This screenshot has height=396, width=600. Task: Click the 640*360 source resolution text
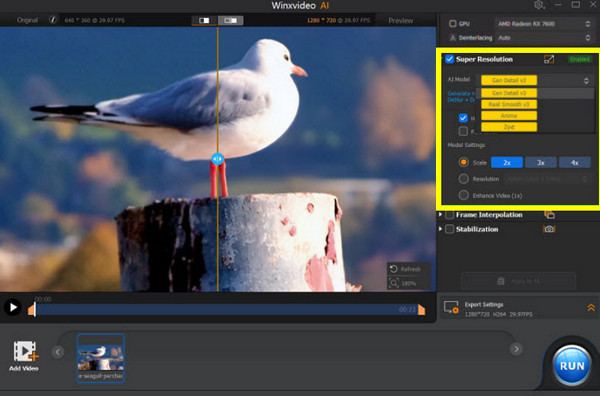coord(95,20)
